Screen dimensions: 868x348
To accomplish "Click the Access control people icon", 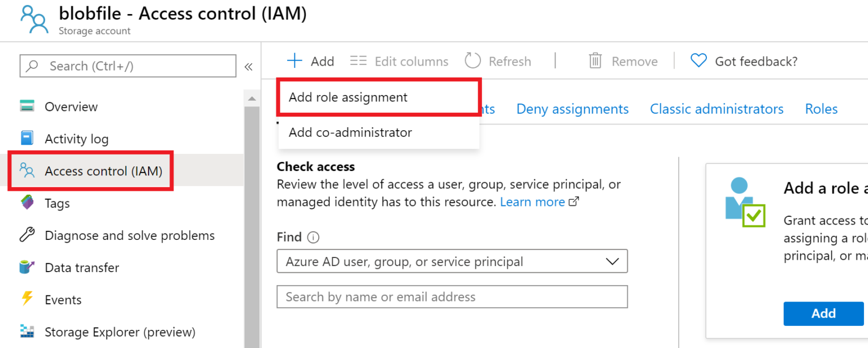I will tap(27, 170).
